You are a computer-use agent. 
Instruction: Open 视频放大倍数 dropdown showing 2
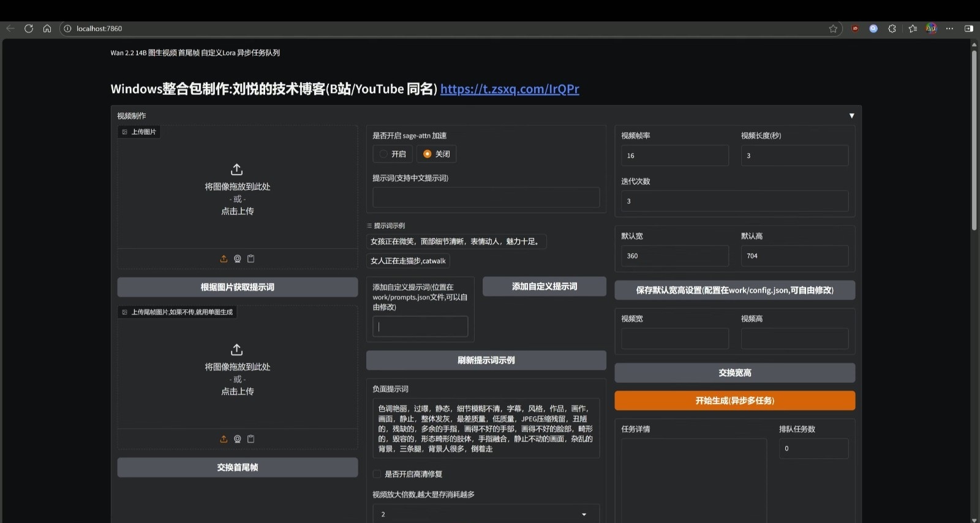(486, 514)
